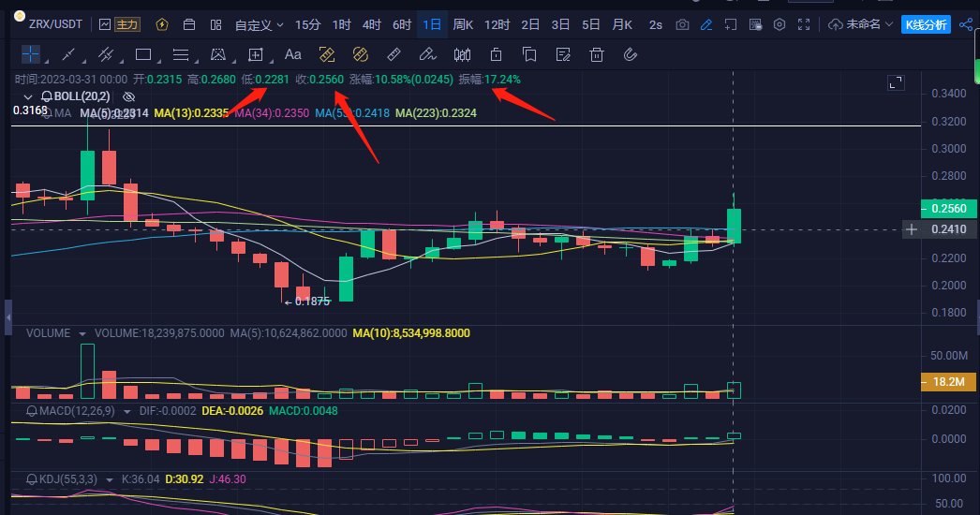Toggle the 主力 indicator button
Viewport: 980px width, 515px height.
[126, 24]
